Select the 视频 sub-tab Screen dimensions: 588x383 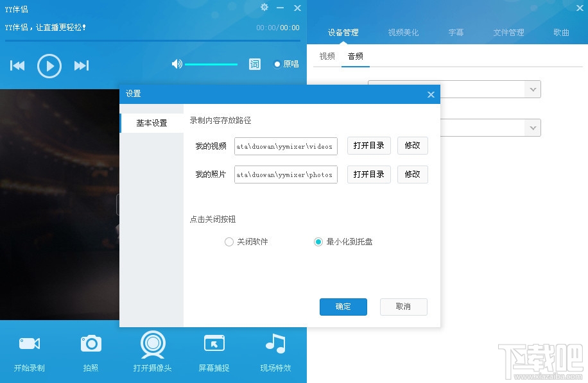327,56
